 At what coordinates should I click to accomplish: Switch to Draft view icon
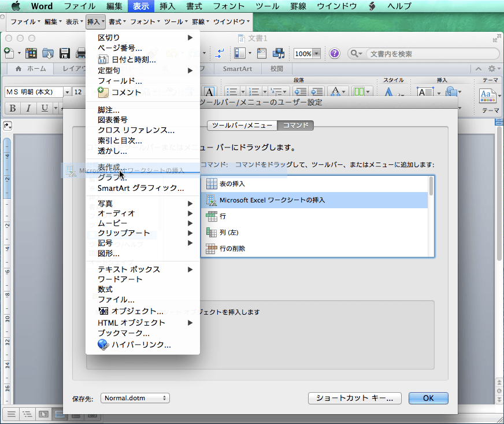11,414
